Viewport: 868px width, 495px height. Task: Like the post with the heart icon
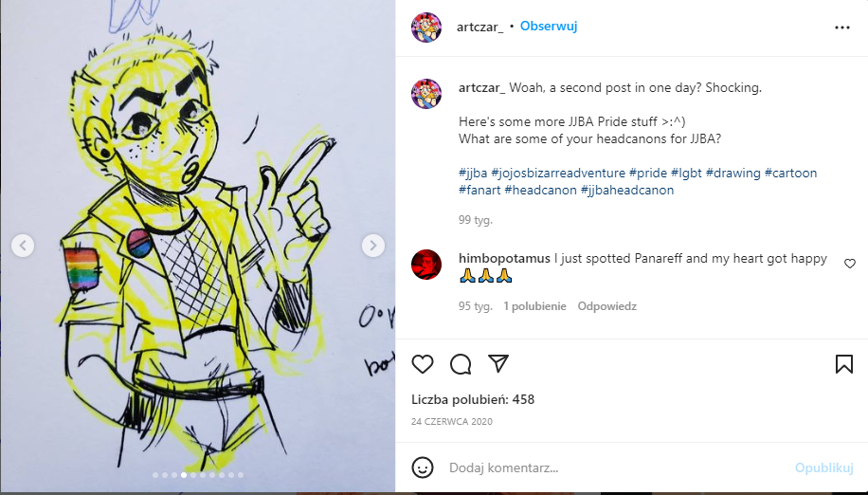[x=423, y=364]
